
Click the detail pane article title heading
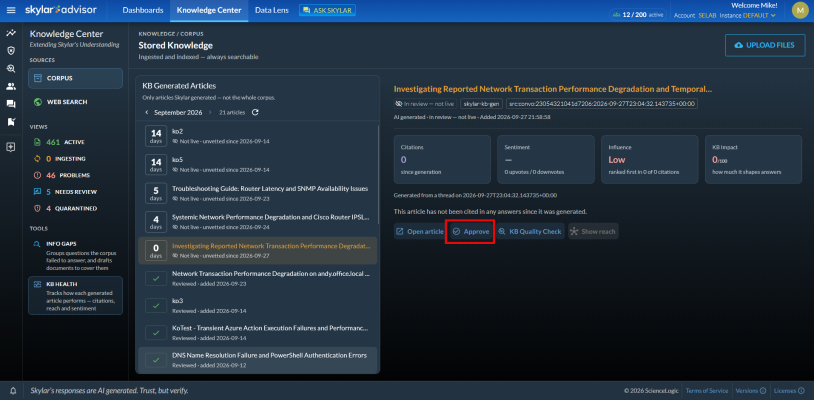click(x=553, y=89)
